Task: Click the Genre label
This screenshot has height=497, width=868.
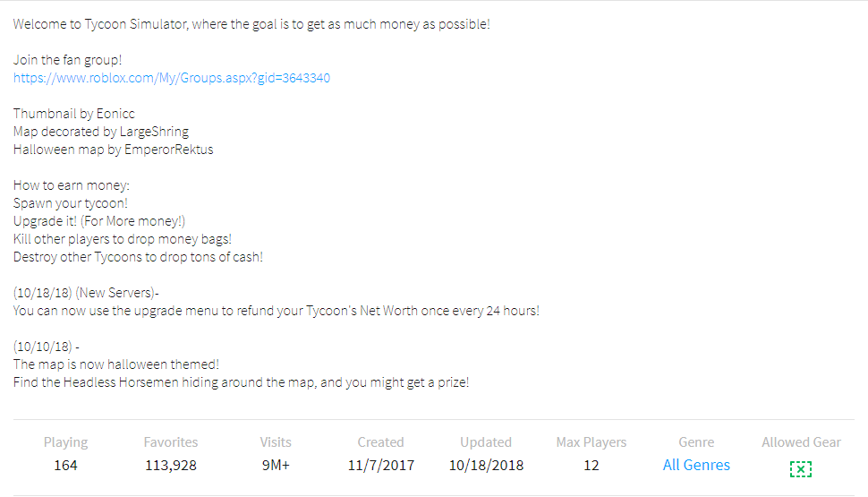Action: 696,442
